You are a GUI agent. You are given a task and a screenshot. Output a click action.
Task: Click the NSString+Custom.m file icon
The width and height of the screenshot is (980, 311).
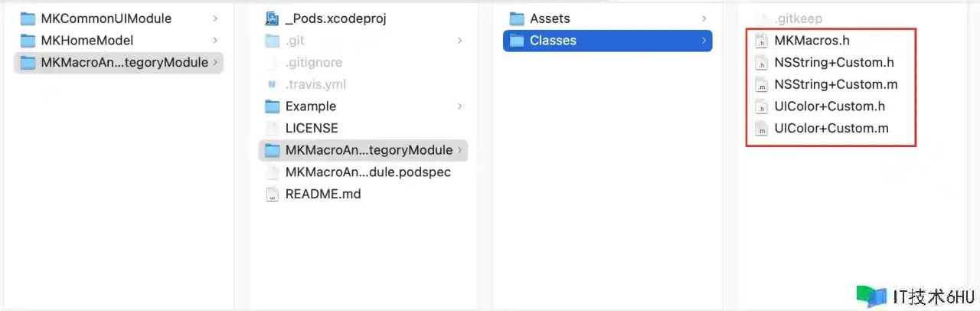pos(761,84)
